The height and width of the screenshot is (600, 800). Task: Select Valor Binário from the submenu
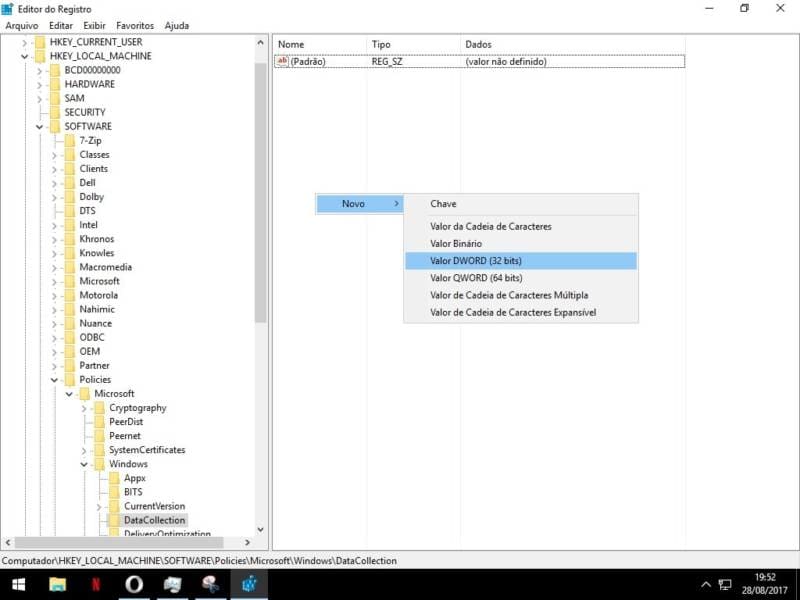click(x=521, y=244)
